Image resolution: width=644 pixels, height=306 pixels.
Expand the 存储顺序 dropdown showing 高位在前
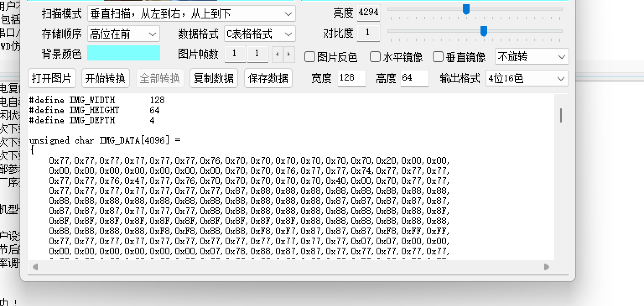124,34
